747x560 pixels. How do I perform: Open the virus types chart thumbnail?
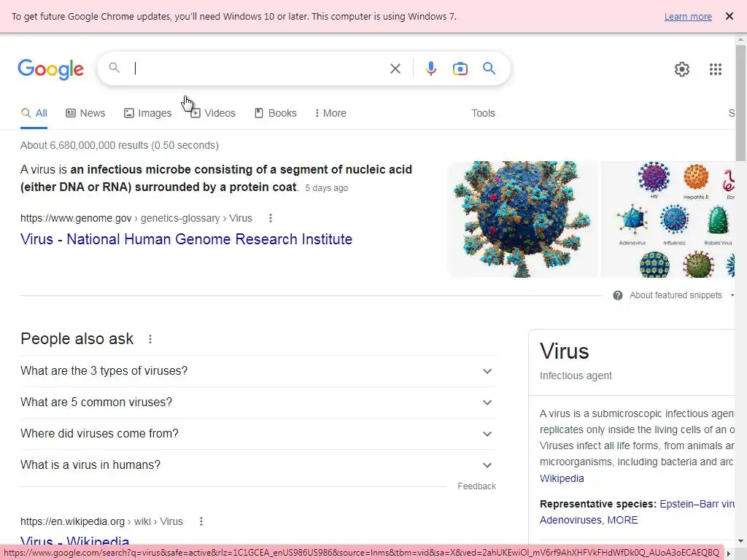pyautogui.click(x=667, y=219)
